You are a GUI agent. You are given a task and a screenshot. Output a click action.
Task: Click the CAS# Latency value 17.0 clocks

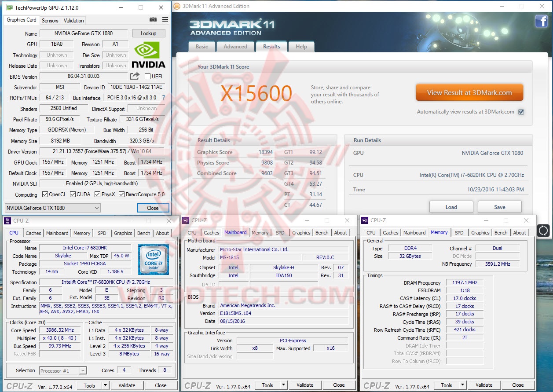click(x=464, y=299)
